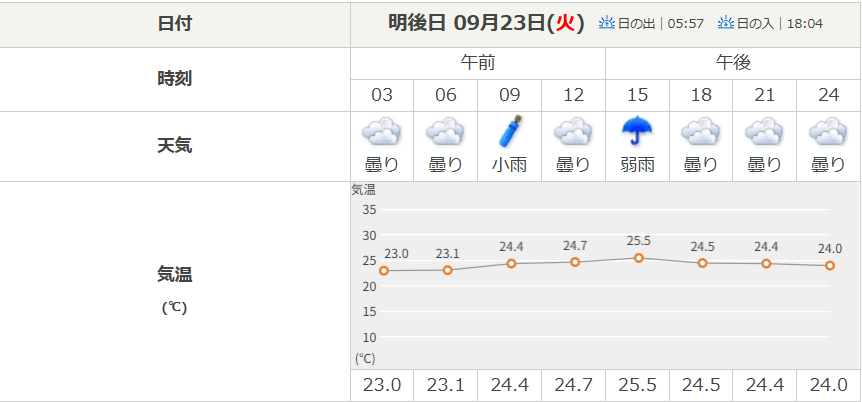Click the cloudy icon at 24 o'clock
Viewport: 862px width, 402px height.
(x=829, y=132)
